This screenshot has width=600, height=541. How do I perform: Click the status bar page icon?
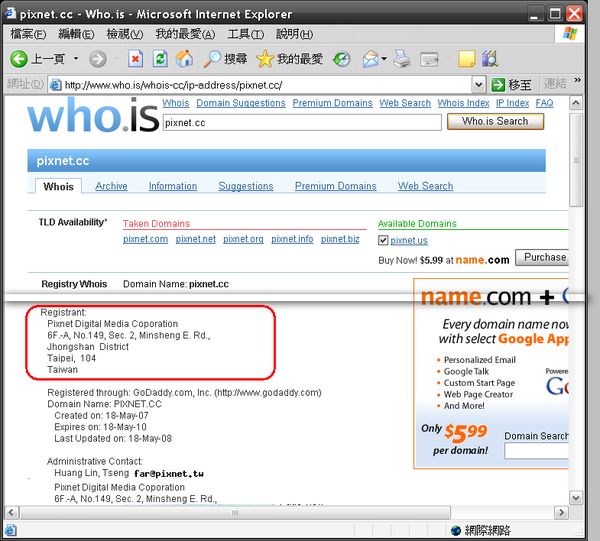pyautogui.click(x=10, y=530)
